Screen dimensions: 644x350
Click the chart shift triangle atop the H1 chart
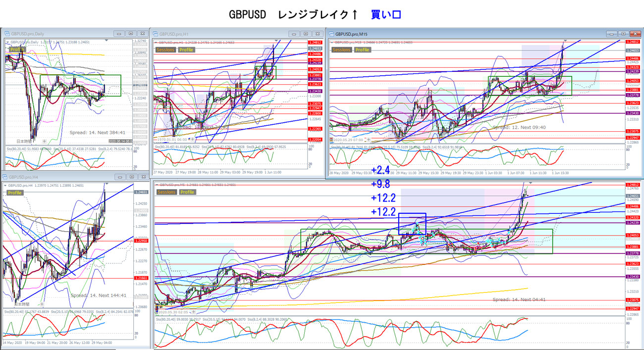click(x=277, y=40)
